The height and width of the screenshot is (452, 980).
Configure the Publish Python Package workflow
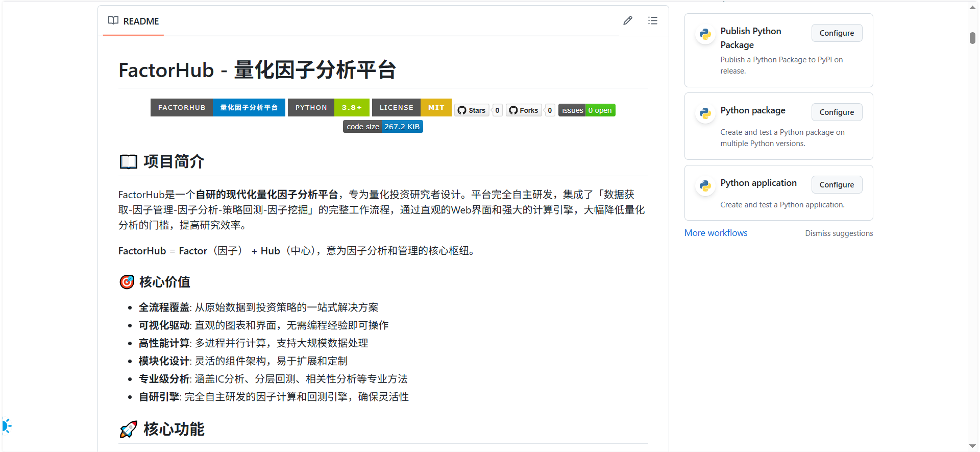point(836,33)
